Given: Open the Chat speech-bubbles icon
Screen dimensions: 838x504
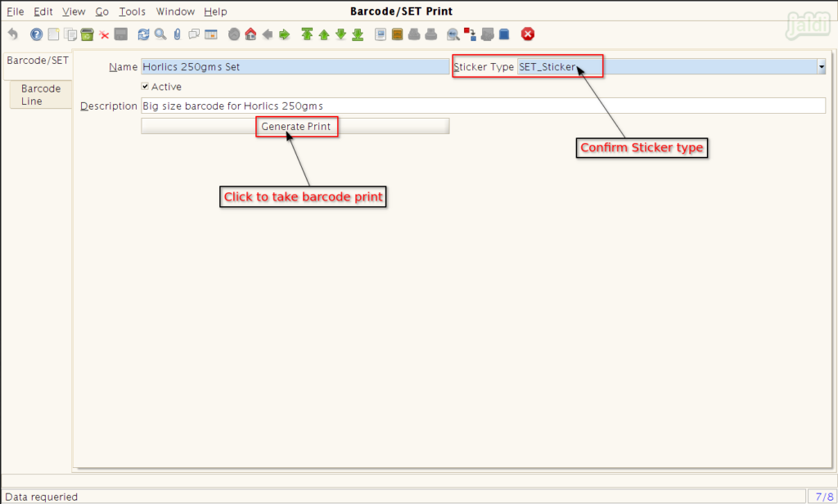Looking at the screenshot, I should click(194, 34).
